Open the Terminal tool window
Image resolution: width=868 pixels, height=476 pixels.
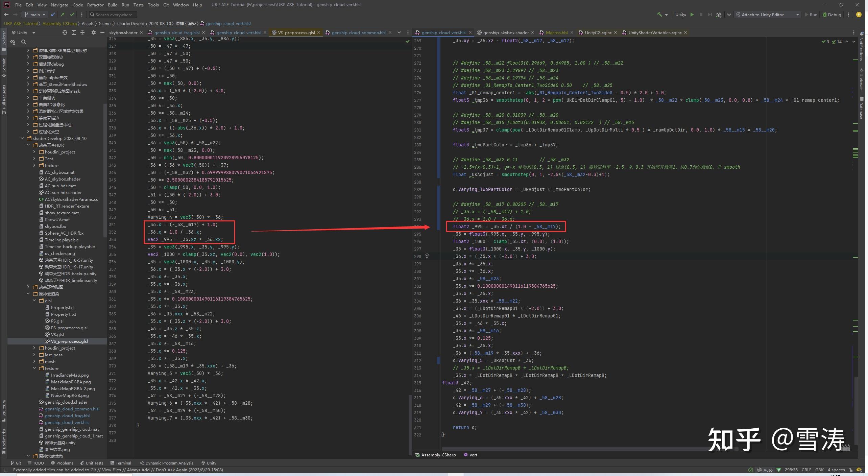pos(120,463)
